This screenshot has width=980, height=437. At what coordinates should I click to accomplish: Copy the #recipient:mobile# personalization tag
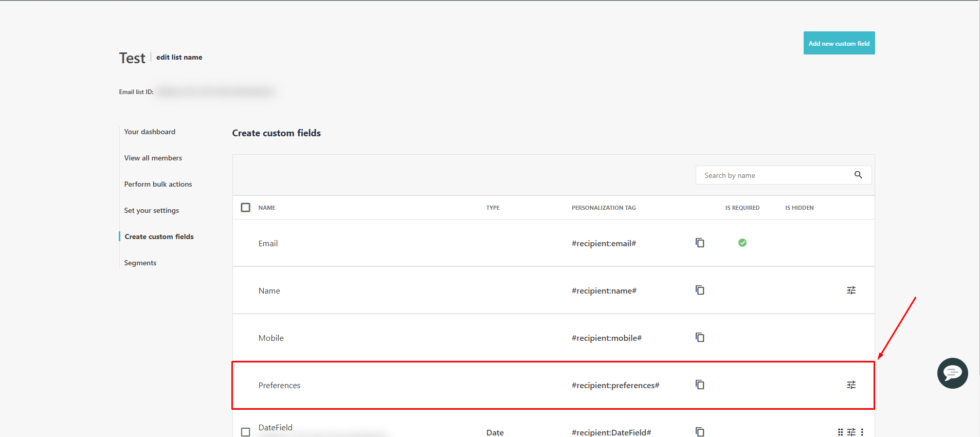pos(700,337)
